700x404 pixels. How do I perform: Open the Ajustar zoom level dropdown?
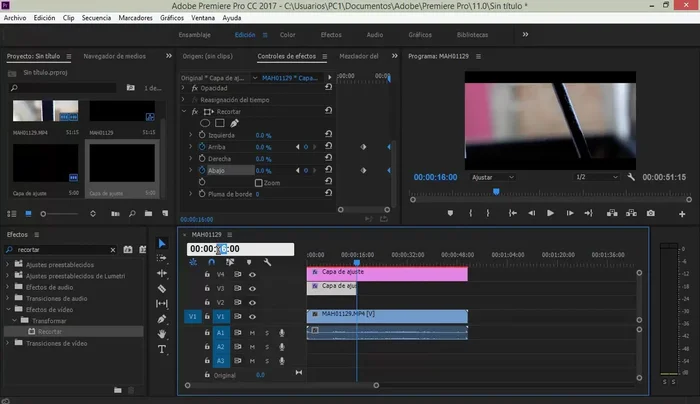pos(492,176)
